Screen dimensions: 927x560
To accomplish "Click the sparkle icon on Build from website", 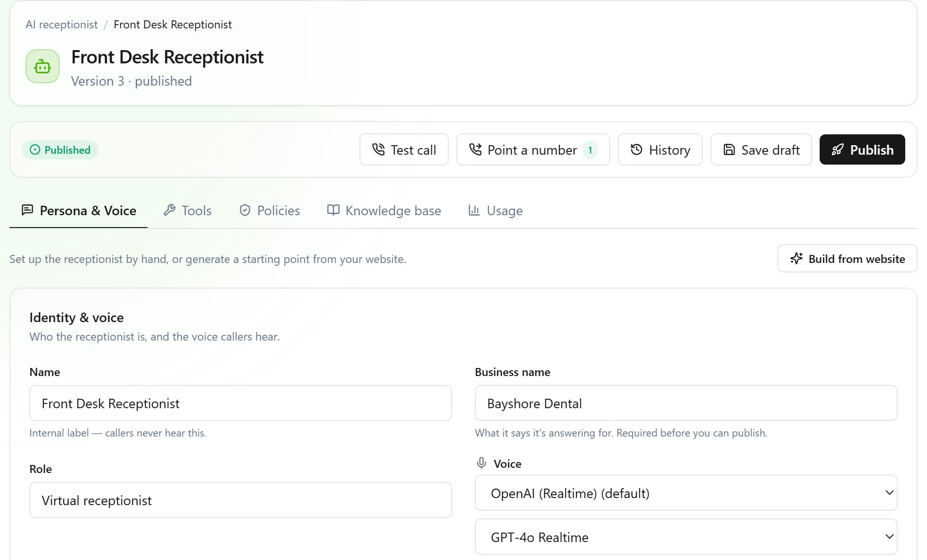I will (x=796, y=258).
